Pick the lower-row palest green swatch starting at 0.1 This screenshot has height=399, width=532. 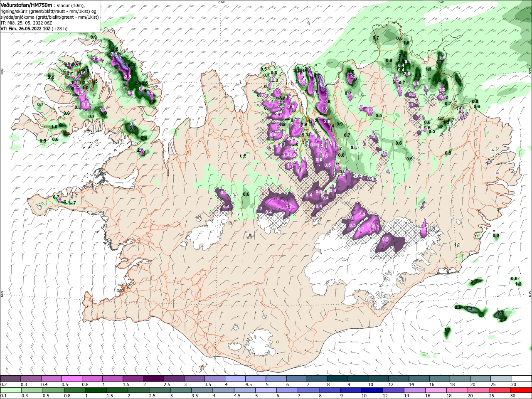coord(10,390)
